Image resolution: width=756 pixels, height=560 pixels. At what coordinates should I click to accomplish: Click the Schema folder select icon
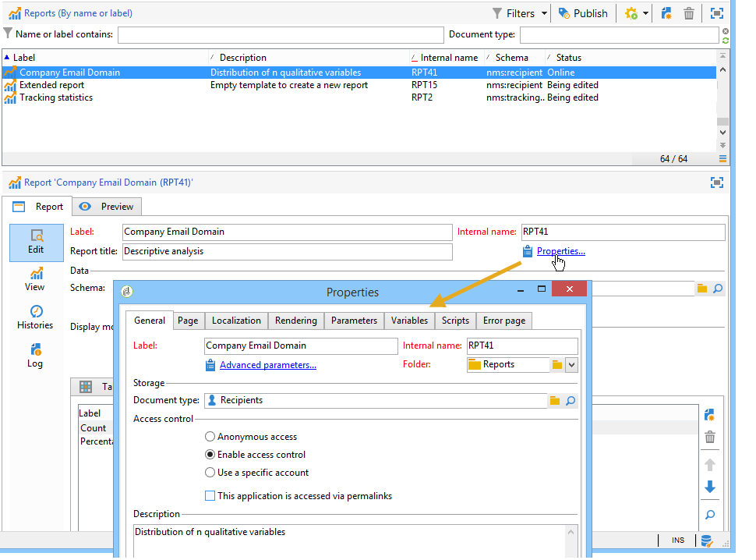(702, 289)
